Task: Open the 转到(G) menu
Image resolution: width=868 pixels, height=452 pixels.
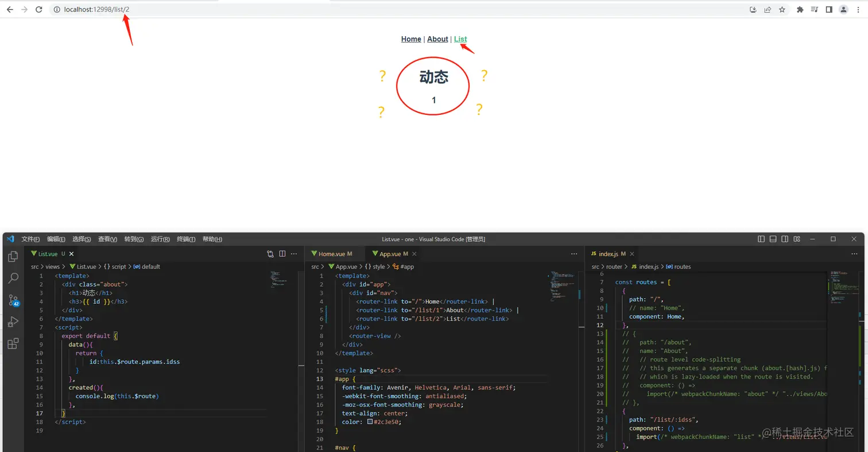Action: click(x=134, y=239)
